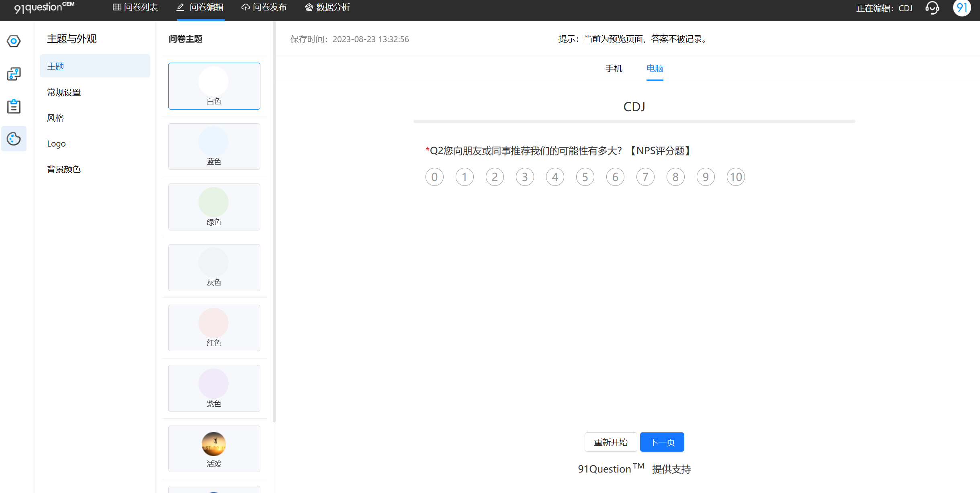
Task: Click the 91question CEM logo
Action: (44, 7)
